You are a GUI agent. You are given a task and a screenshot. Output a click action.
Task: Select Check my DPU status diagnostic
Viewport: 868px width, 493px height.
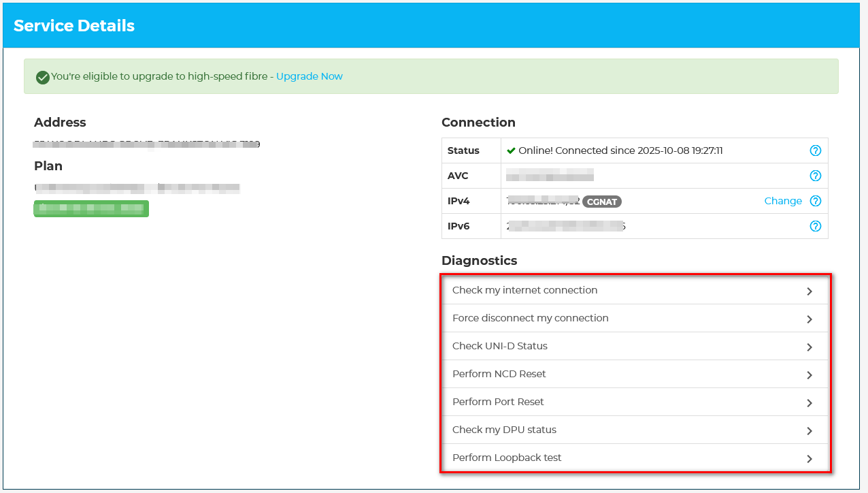[504, 430]
